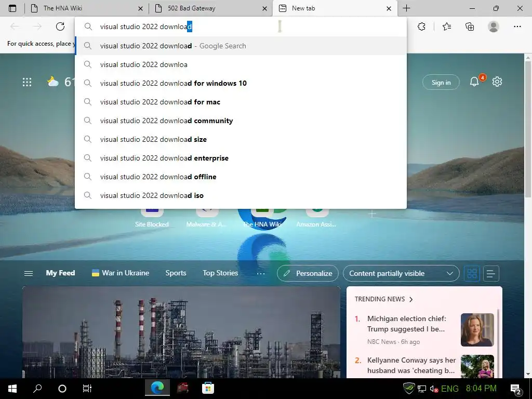532x399 pixels.
Task: Switch feed to grid layout view
Action: coord(472,273)
